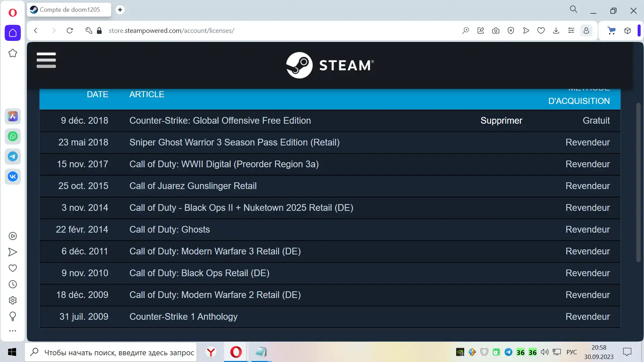Open the lightbulb tips icon in sidebar
This screenshot has height=362, width=644.
pos(13,316)
